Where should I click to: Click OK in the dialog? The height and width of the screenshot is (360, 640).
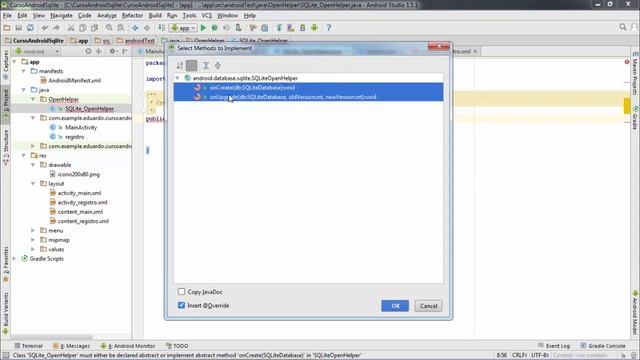pyautogui.click(x=395, y=306)
